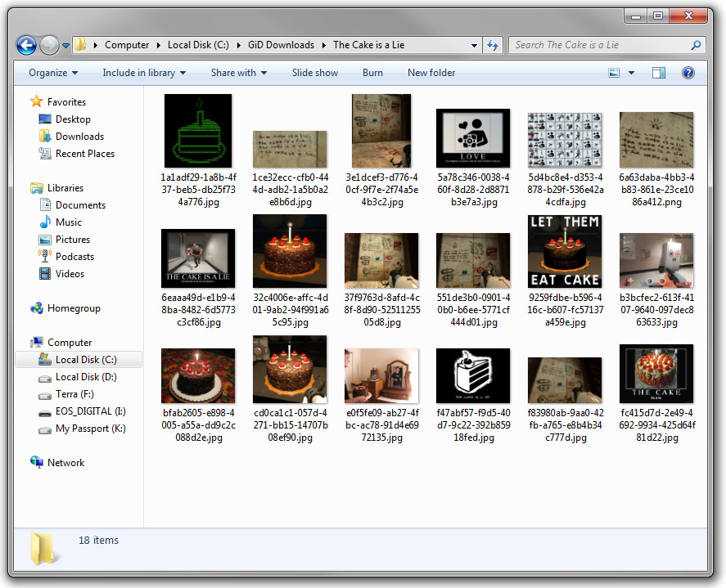This screenshot has width=726, height=588.
Task: Select the 3e1dcef3 file thumbnail
Action: pos(381,131)
